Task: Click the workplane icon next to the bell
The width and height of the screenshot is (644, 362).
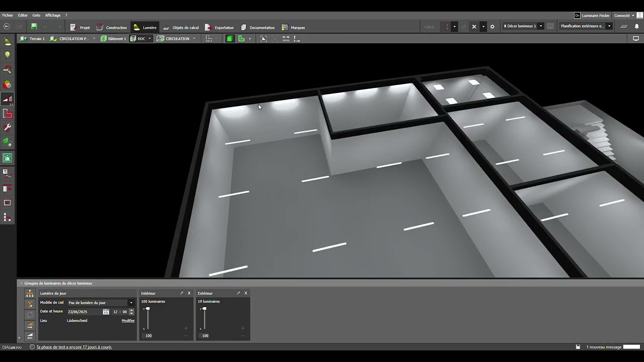Action: pos(624,26)
